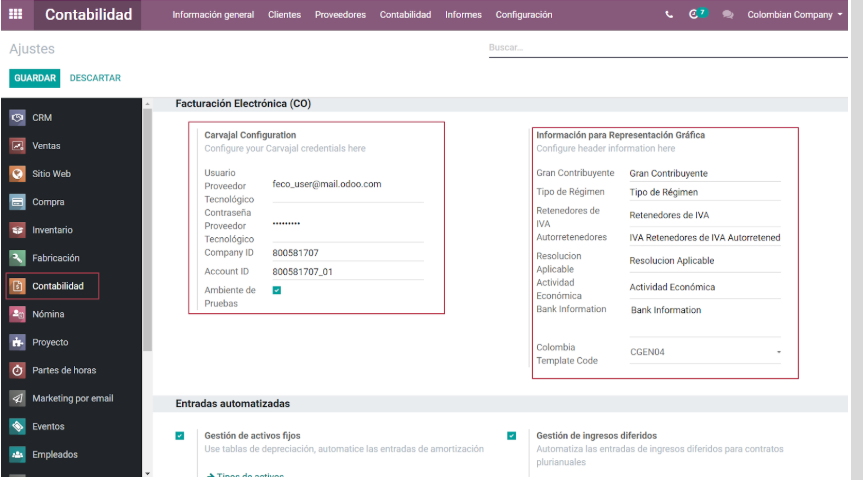Open the apps grid menu icon
Screen dimensions: 863x480
pos(15,14)
